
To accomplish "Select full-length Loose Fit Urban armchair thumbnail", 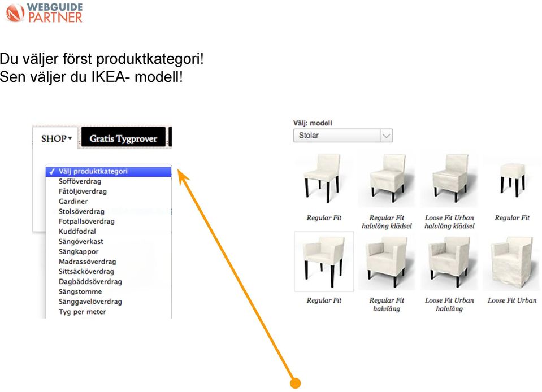I will point(512,263).
